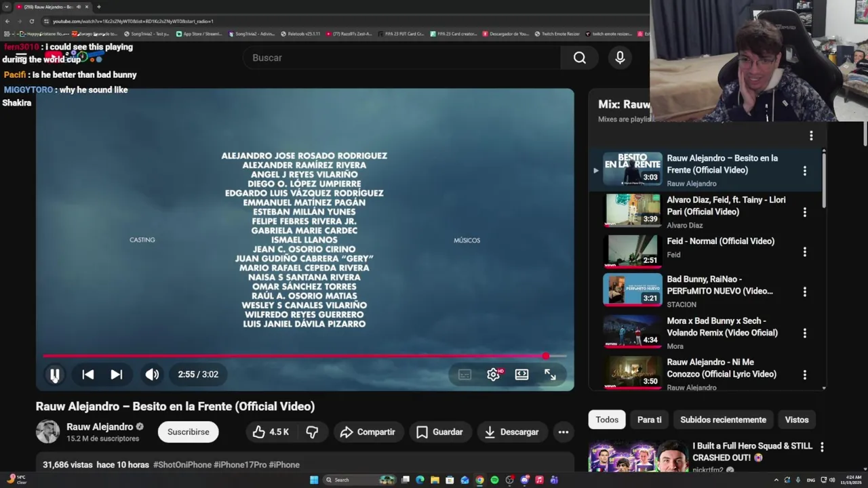This screenshot has width=868, height=488.
Task: Enter fullscreen mode on the video
Action: 550,374
